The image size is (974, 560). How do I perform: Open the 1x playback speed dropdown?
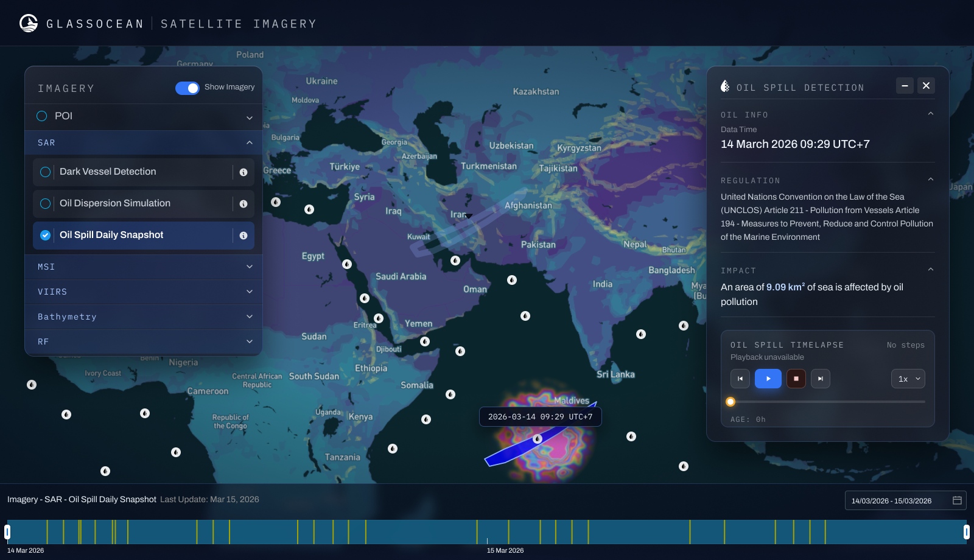click(x=908, y=379)
